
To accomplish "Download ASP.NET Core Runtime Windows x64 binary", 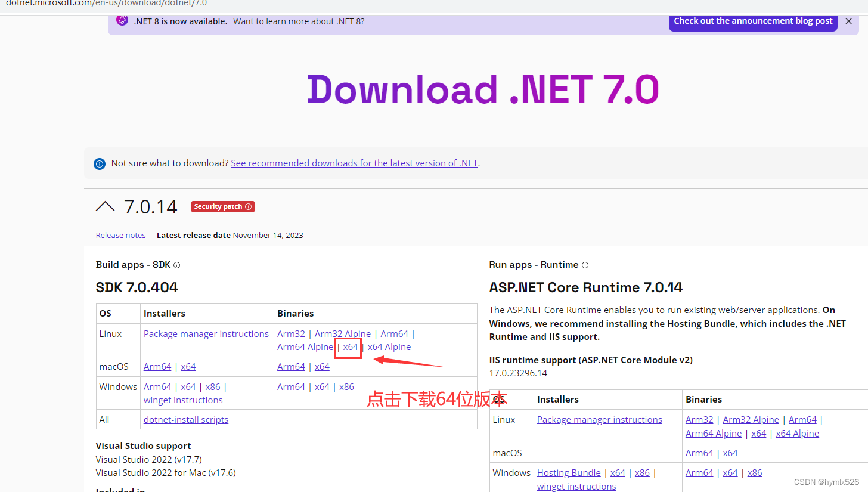I will (x=730, y=472).
